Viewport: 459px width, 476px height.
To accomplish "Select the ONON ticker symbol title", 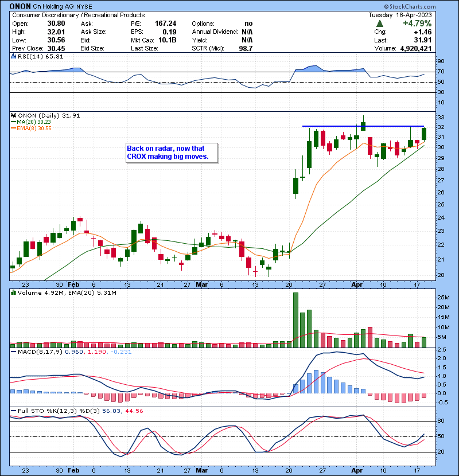I will (x=20, y=6).
